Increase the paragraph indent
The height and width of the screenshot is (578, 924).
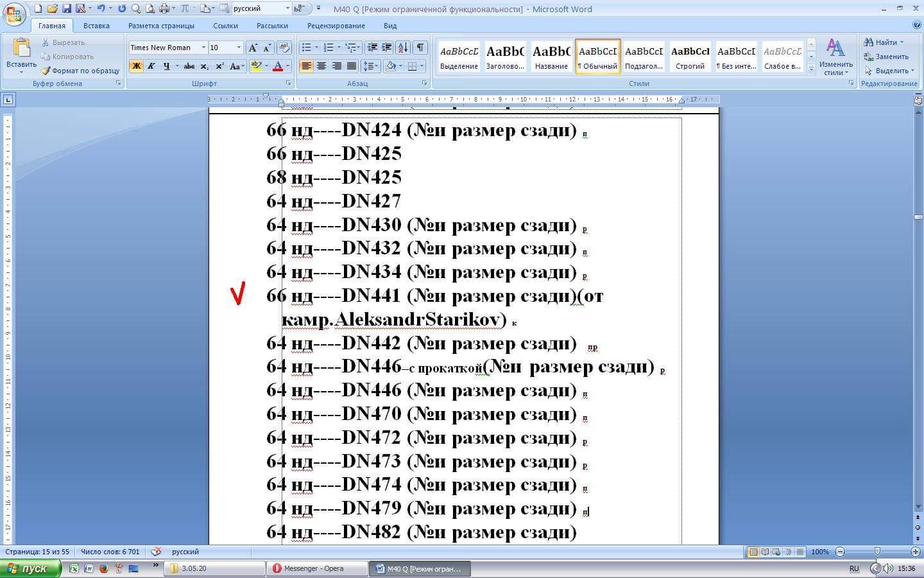387,48
